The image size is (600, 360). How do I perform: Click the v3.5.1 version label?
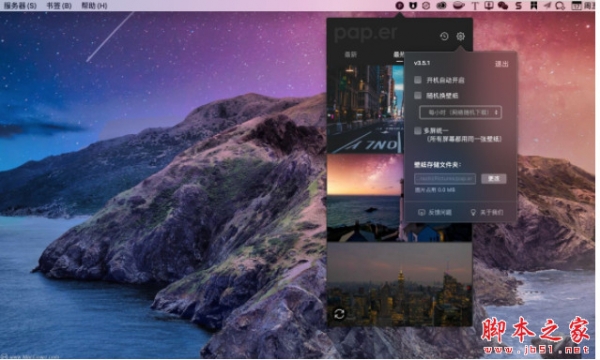(x=422, y=63)
